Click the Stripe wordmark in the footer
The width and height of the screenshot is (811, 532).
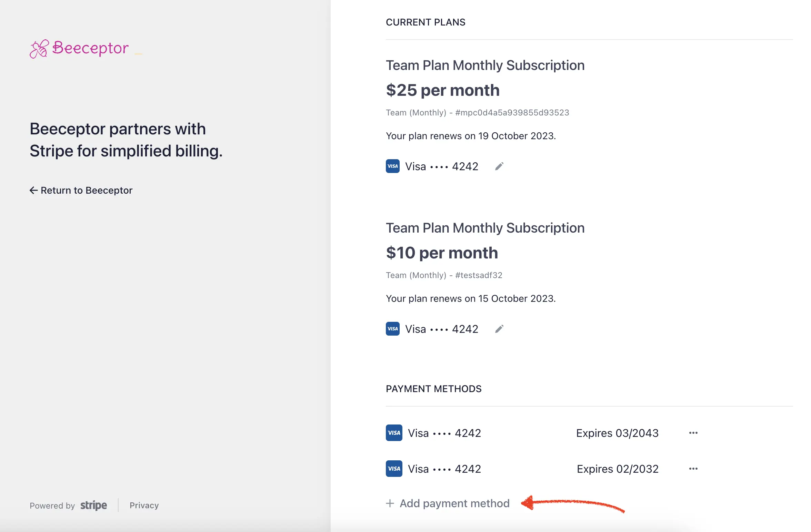(93, 505)
